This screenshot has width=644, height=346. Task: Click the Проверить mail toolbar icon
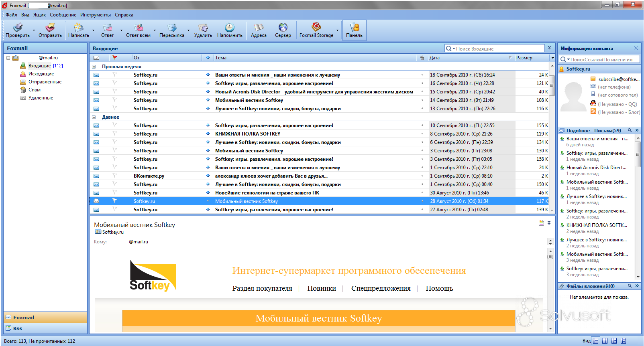coord(18,30)
